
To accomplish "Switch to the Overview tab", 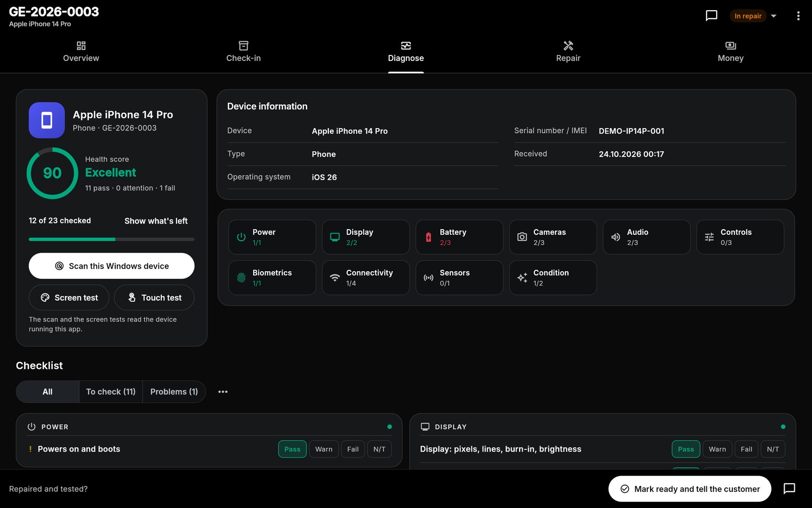I will point(81,52).
